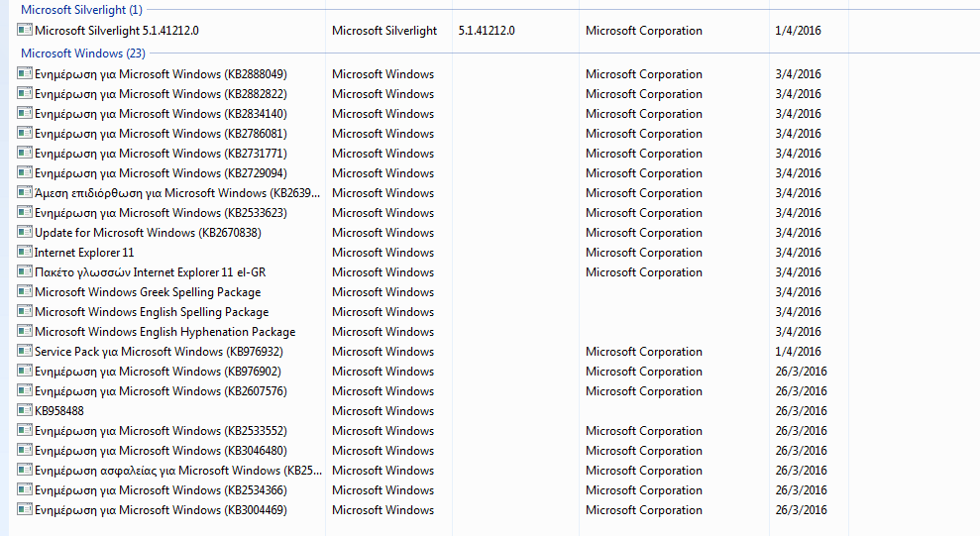Select Ενημέρωση για Microsoft Windows (KB2834140)
Viewport: 980px width, 536px height.
[x=161, y=114]
